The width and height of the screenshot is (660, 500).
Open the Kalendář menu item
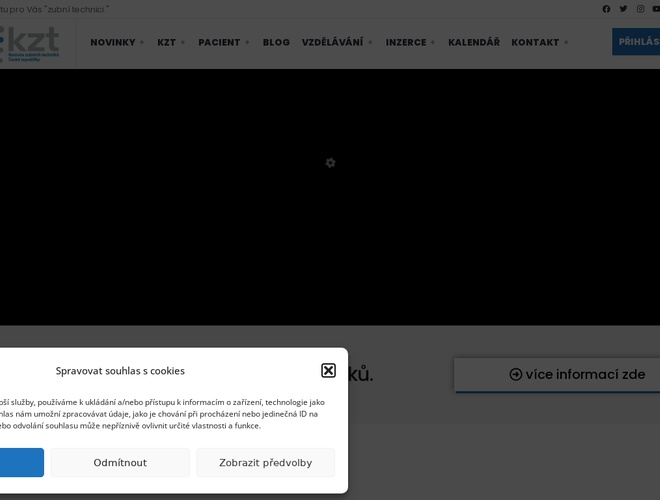(x=474, y=43)
